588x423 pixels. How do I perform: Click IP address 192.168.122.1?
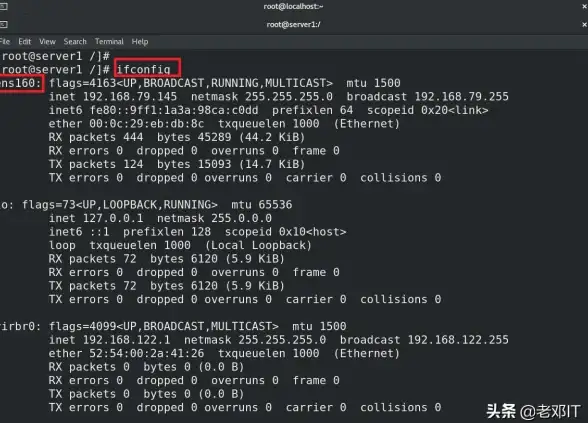126,340
